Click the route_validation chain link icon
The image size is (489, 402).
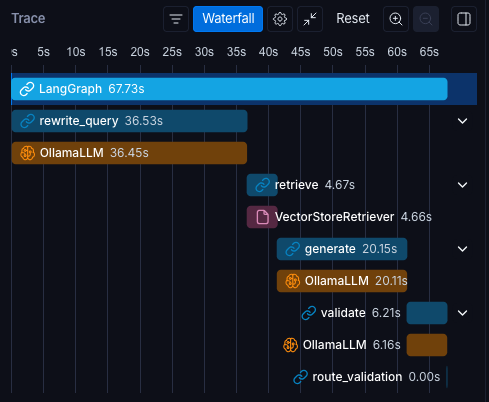tap(300, 377)
